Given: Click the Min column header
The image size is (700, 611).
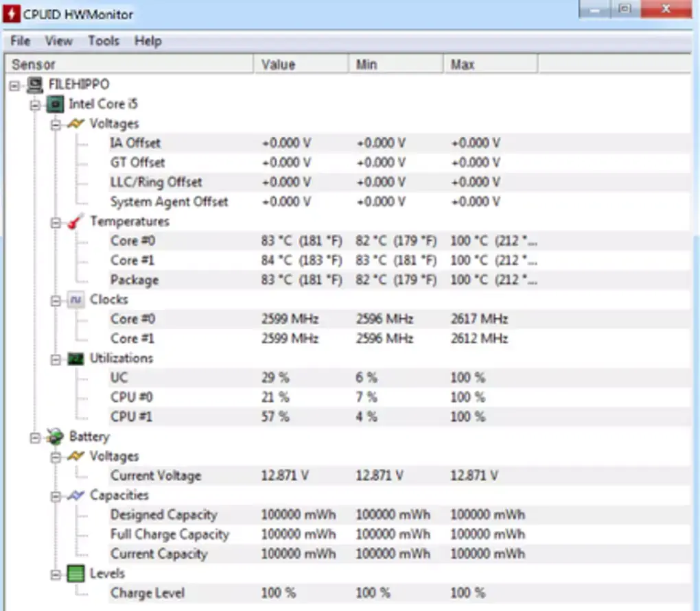Looking at the screenshot, I should pyautogui.click(x=396, y=64).
